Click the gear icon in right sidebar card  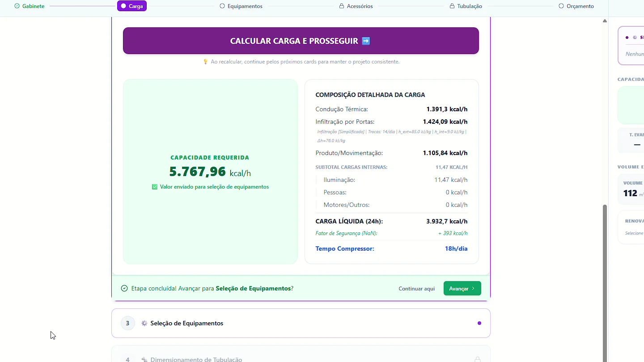635,38
